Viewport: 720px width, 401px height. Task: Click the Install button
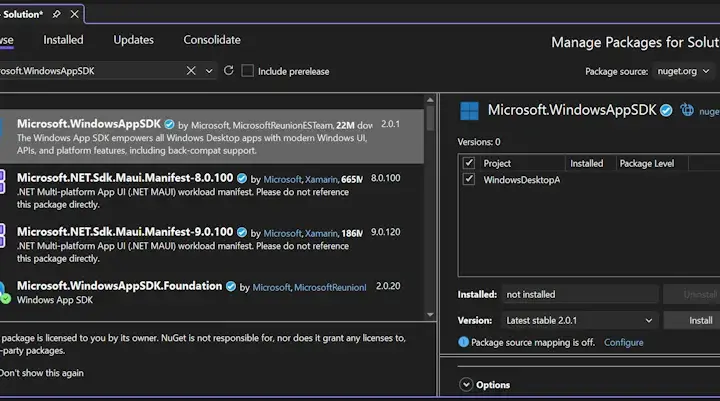click(x=692, y=321)
